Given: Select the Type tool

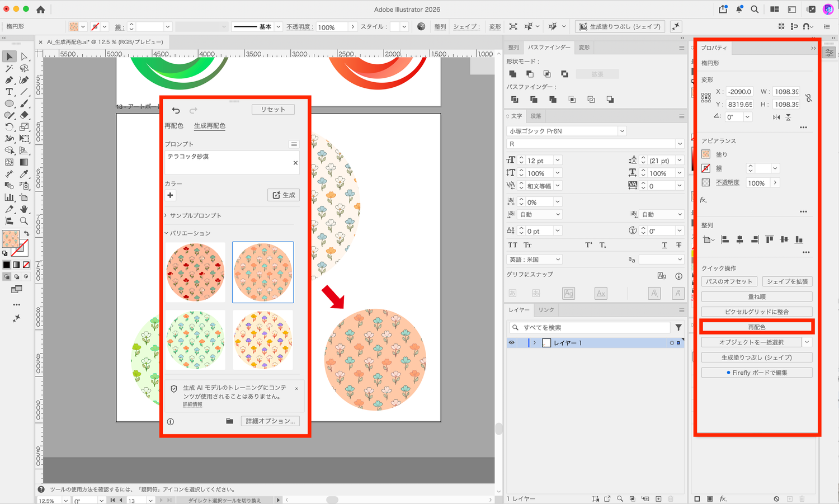Looking at the screenshot, I should tap(9, 92).
